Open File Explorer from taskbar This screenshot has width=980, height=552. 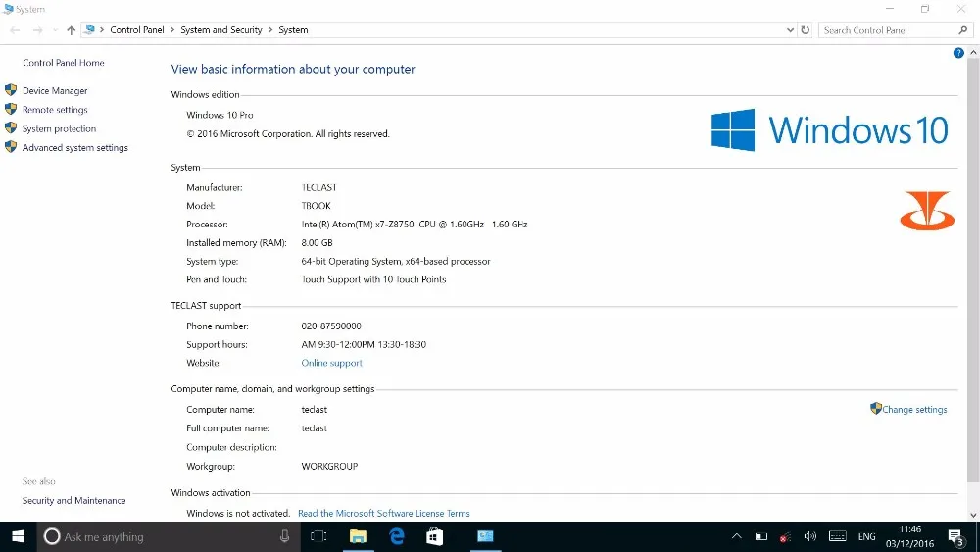(358, 536)
